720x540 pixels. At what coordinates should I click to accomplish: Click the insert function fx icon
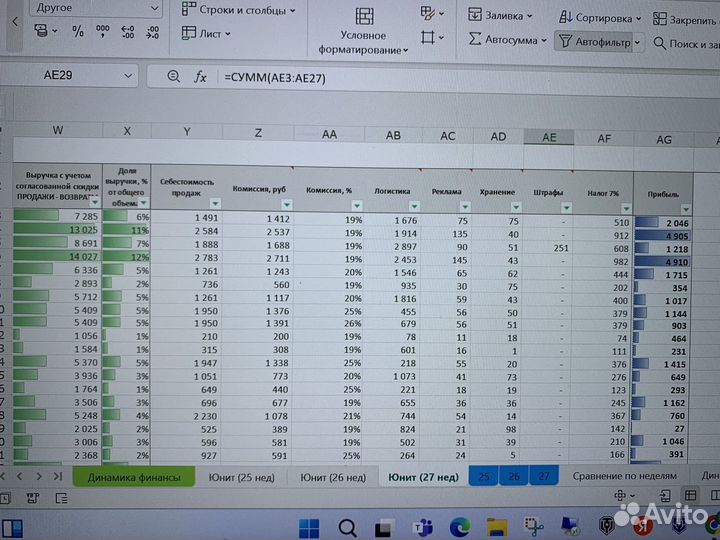200,77
